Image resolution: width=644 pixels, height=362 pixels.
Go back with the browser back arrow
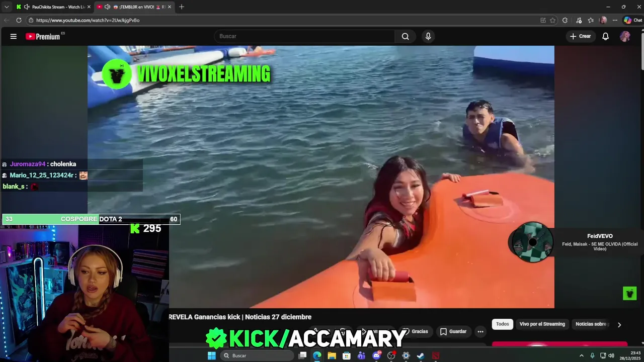[7, 20]
